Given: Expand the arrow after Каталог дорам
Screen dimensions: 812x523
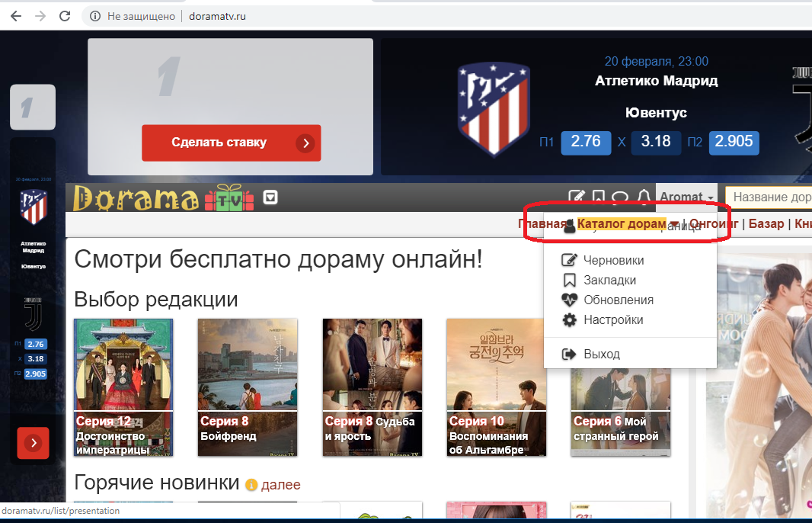Looking at the screenshot, I should [673, 224].
